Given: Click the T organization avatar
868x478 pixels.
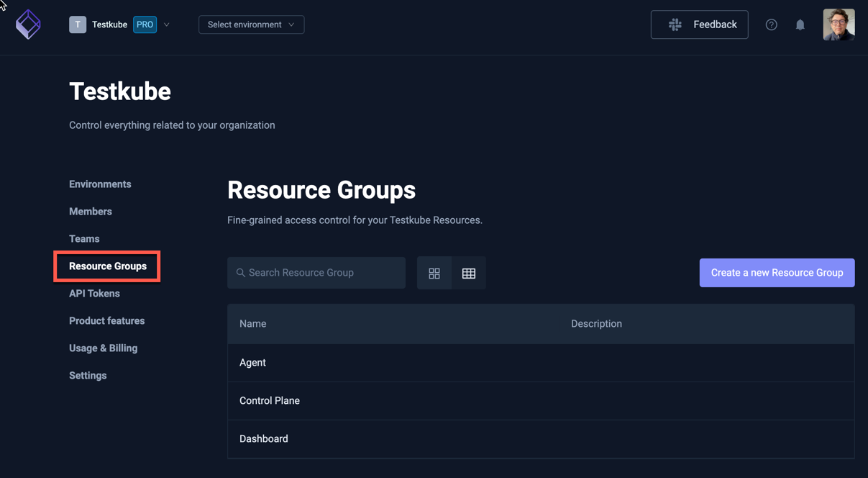Looking at the screenshot, I should [x=78, y=24].
